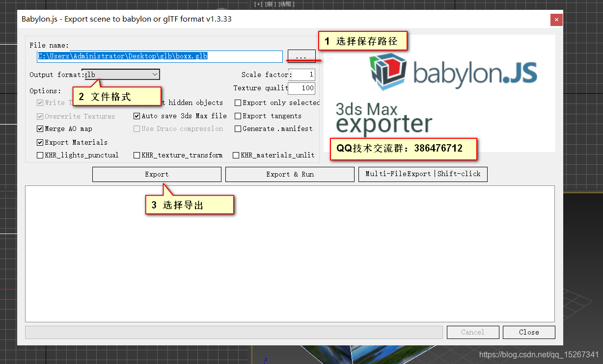Click the [前] front view label in viewport

pyautogui.click(x=271, y=4)
